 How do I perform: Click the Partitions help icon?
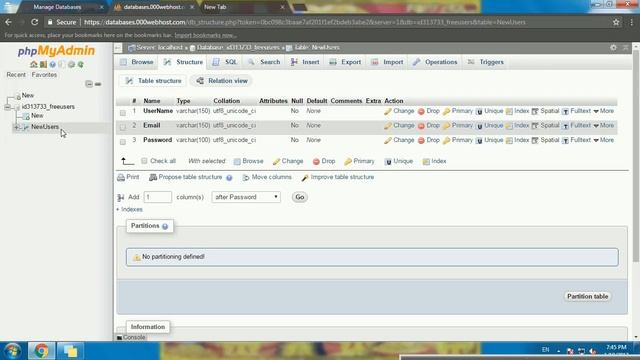165,226
